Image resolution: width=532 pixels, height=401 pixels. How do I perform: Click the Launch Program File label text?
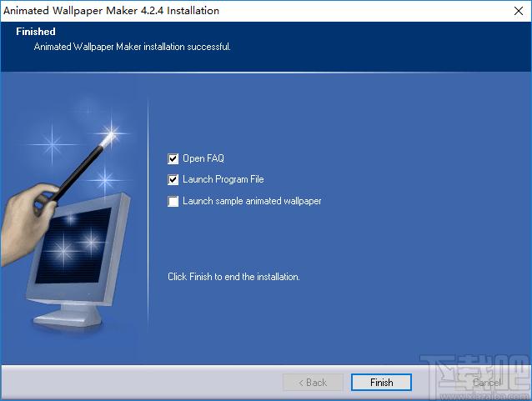(x=223, y=179)
